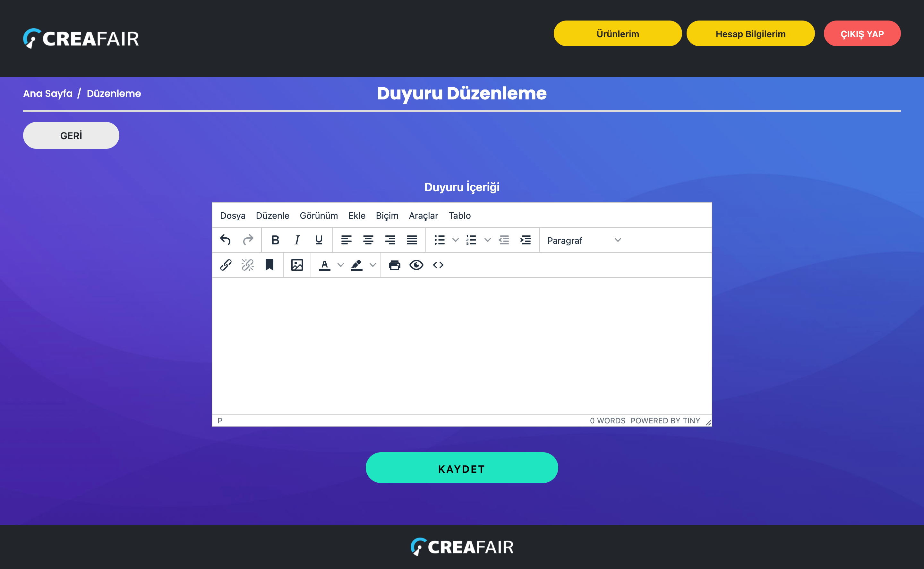Redo the last undone action
Screen dimensions: 924x569
pos(248,240)
